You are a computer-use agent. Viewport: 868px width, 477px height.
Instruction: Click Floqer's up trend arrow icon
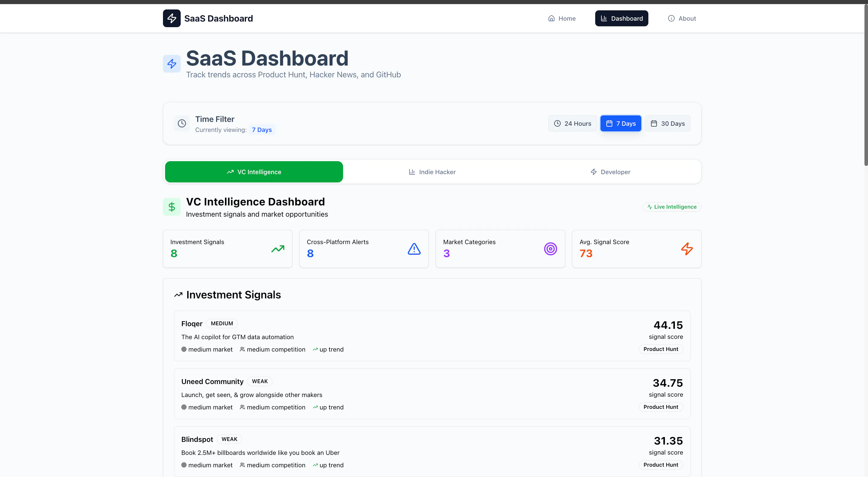[315, 349]
